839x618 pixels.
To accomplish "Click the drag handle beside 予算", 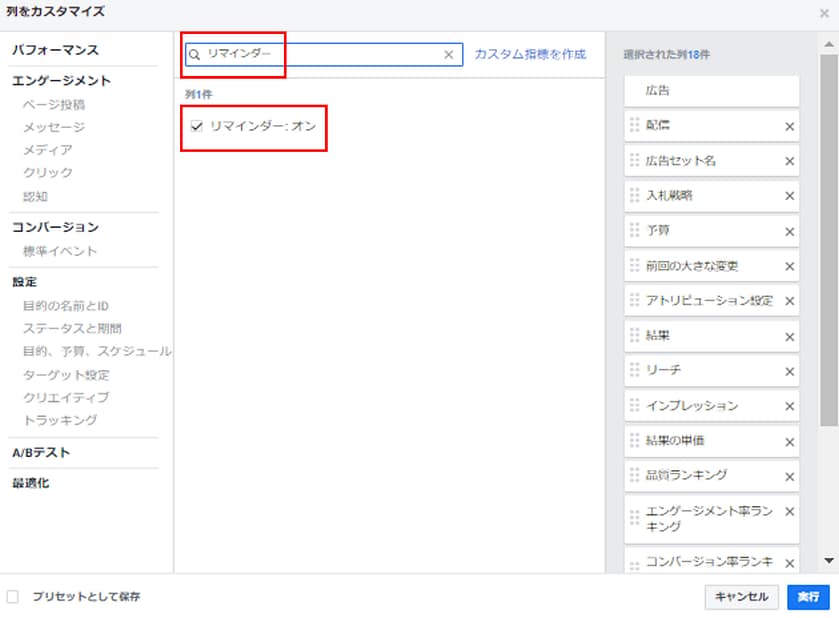I will pos(635,231).
